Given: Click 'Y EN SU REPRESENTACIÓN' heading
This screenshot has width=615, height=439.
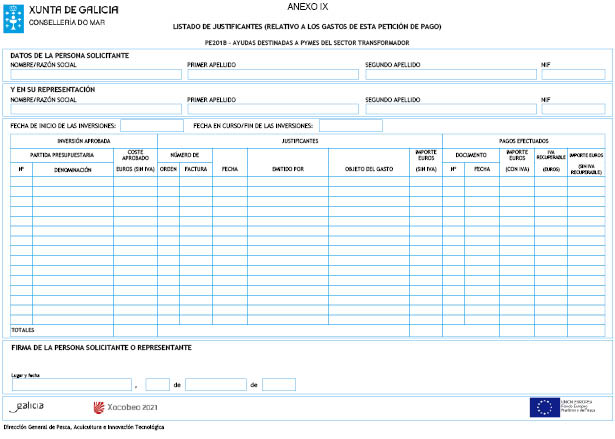Looking at the screenshot, I should (53, 90).
